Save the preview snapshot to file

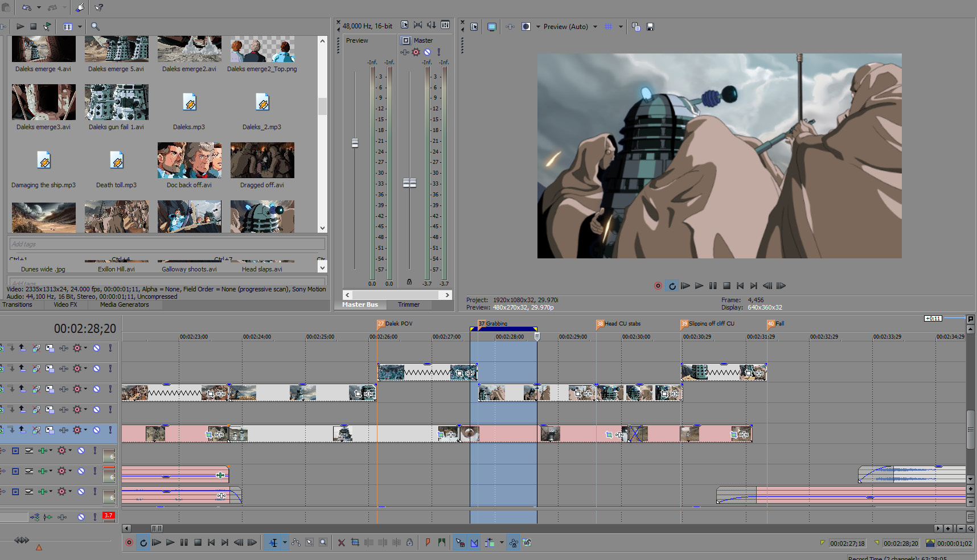point(650,27)
